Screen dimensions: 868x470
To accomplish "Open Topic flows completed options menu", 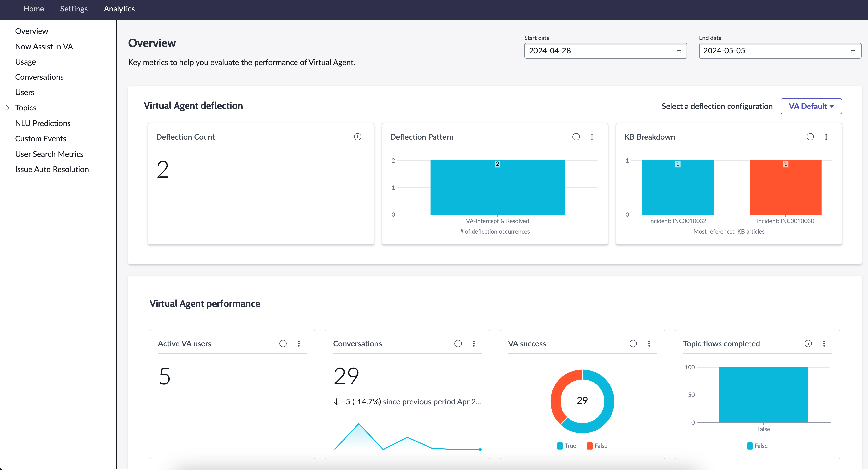I will (x=824, y=343).
